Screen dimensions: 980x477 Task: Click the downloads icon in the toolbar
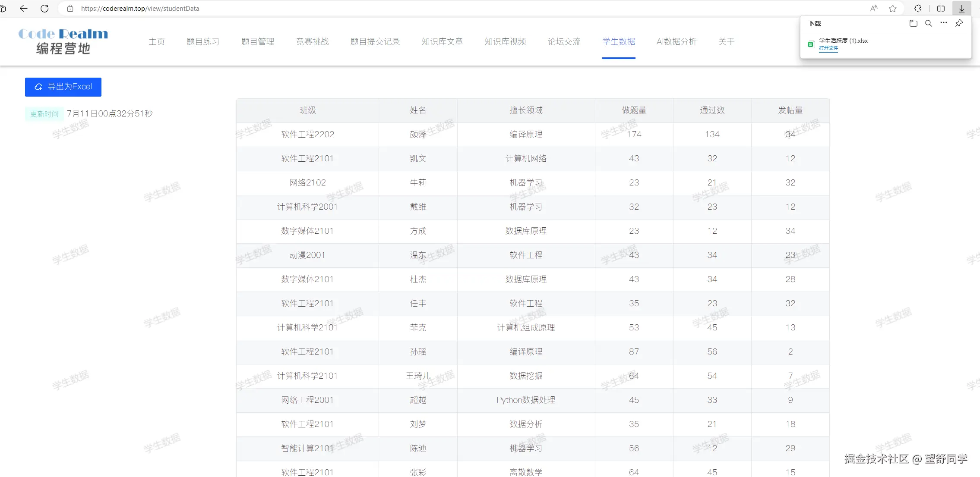961,8
